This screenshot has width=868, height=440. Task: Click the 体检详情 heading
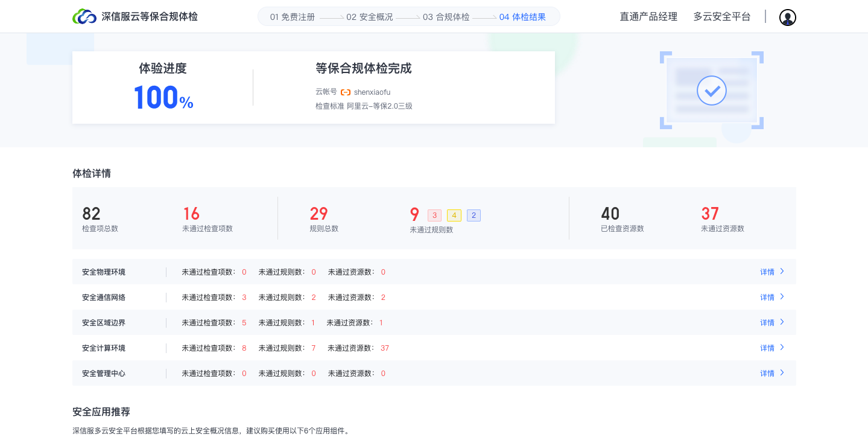(92, 173)
